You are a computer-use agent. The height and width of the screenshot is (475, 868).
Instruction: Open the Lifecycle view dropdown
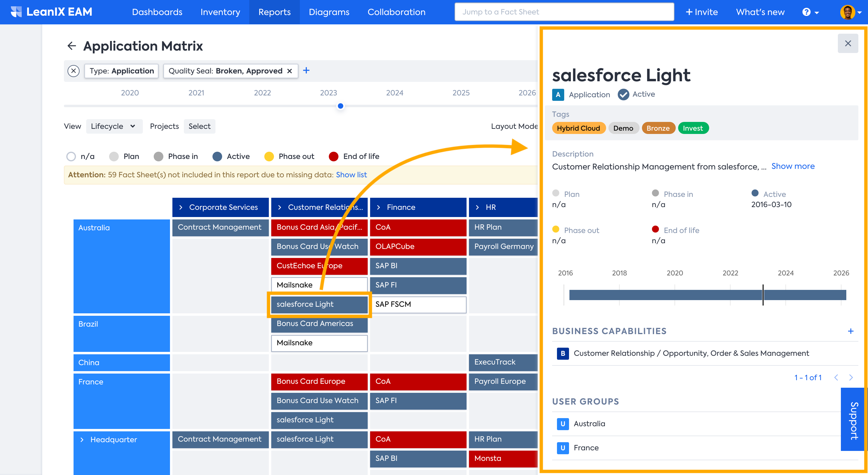(x=114, y=126)
